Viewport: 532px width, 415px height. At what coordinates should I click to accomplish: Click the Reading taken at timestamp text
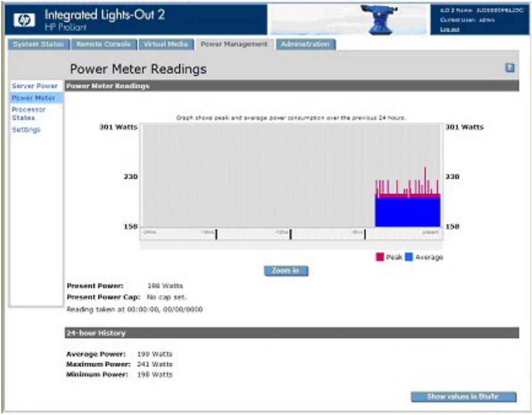(135, 309)
